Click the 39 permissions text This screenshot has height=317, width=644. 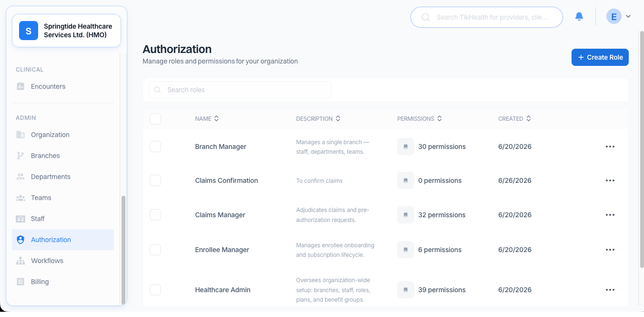[x=442, y=290]
